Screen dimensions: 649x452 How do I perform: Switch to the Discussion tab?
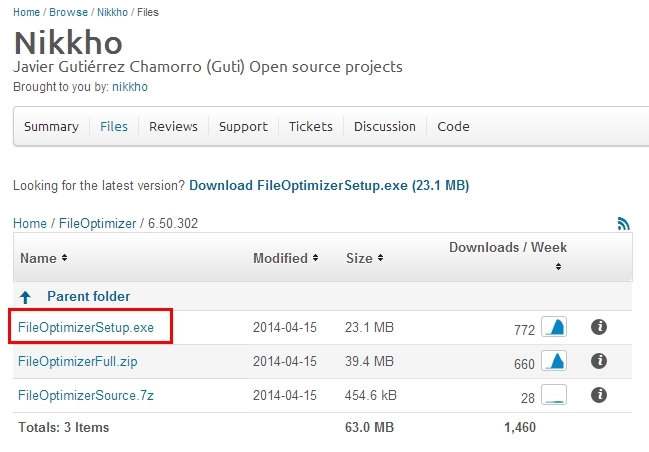pyautogui.click(x=385, y=126)
